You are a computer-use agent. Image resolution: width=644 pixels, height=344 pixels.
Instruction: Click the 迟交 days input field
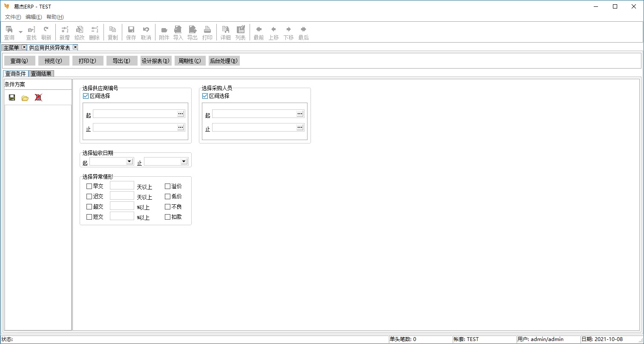(122, 196)
